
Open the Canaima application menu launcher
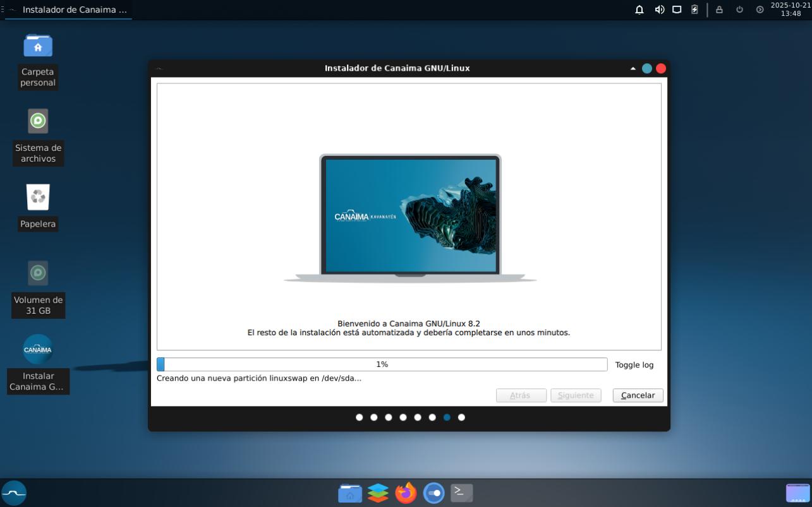pyautogui.click(x=14, y=492)
